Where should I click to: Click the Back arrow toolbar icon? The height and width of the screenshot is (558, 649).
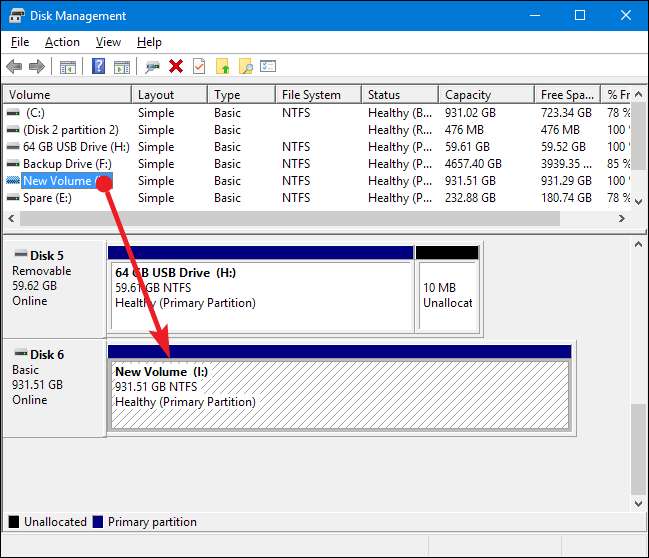14,66
